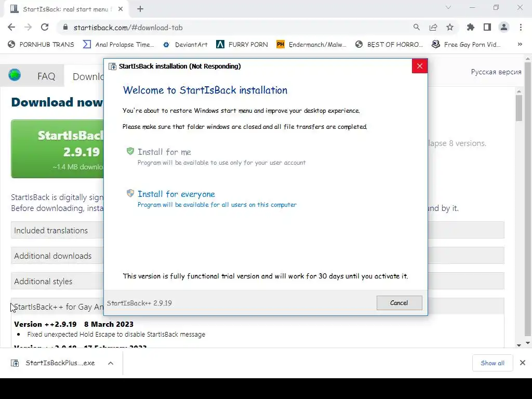Show more bookmarks with the double chevron

(520, 45)
